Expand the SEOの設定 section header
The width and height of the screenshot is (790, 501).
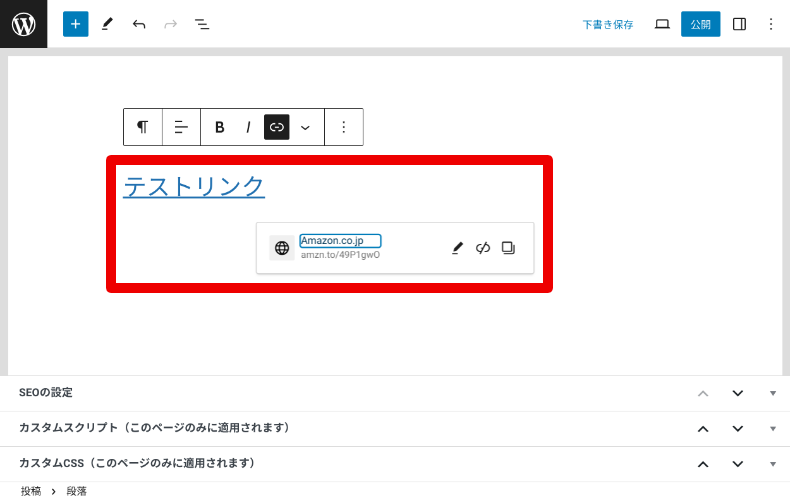(x=395, y=393)
